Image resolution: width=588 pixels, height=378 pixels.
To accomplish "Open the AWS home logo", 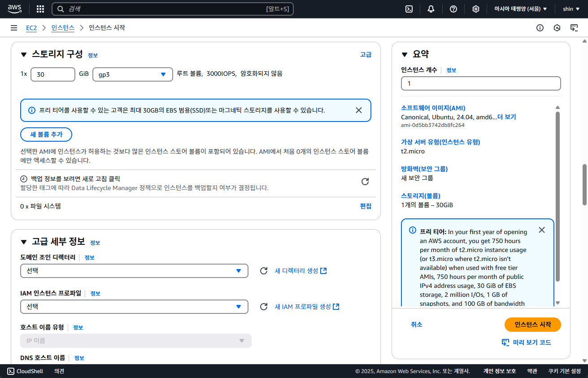I will [14, 9].
